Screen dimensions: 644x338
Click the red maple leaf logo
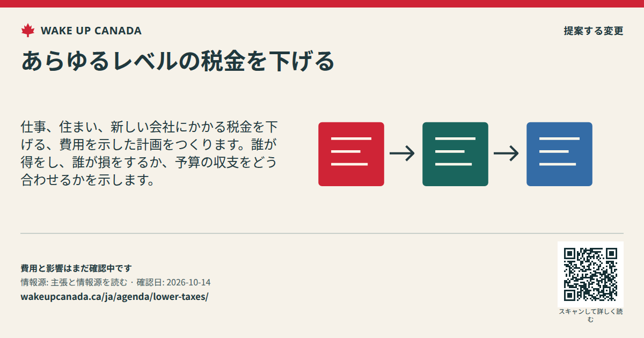(x=28, y=31)
